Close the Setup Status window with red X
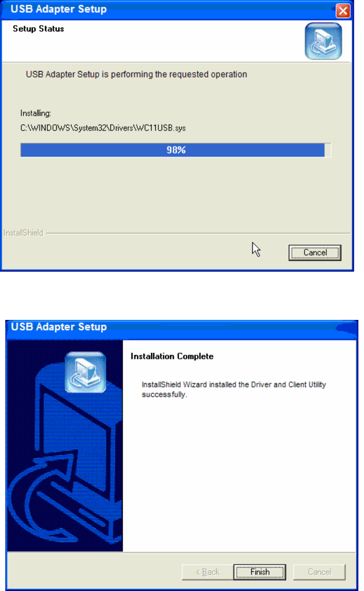The height and width of the screenshot is (591, 364). 343,11
